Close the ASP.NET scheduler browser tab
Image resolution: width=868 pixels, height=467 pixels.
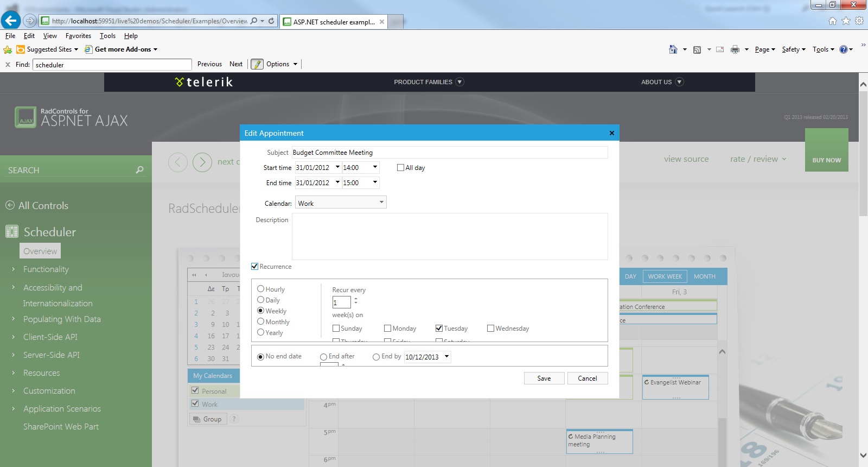pos(382,22)
